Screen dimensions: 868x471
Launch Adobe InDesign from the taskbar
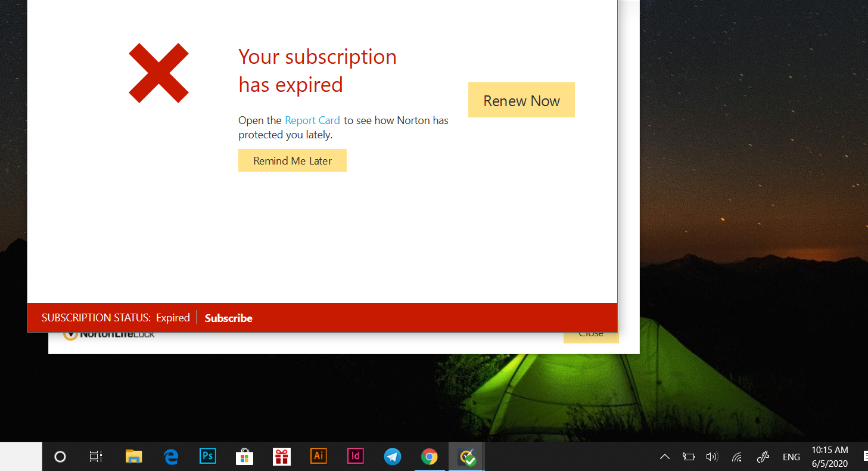coord(355,457)
